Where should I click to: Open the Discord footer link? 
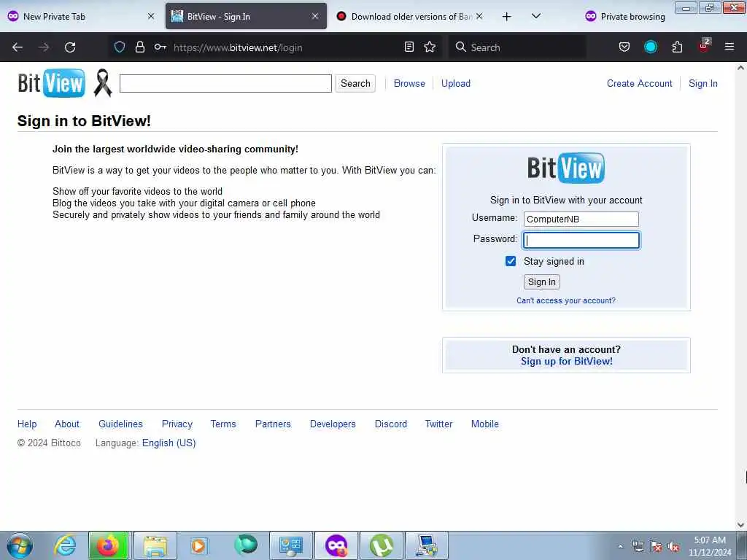(391, 424)
